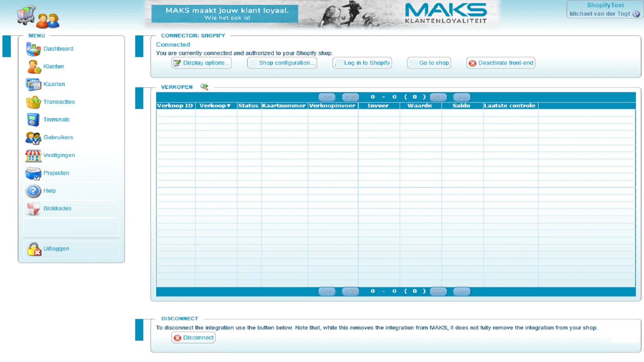
Task: Click the top previous 25 button
Action: point(351,97)
